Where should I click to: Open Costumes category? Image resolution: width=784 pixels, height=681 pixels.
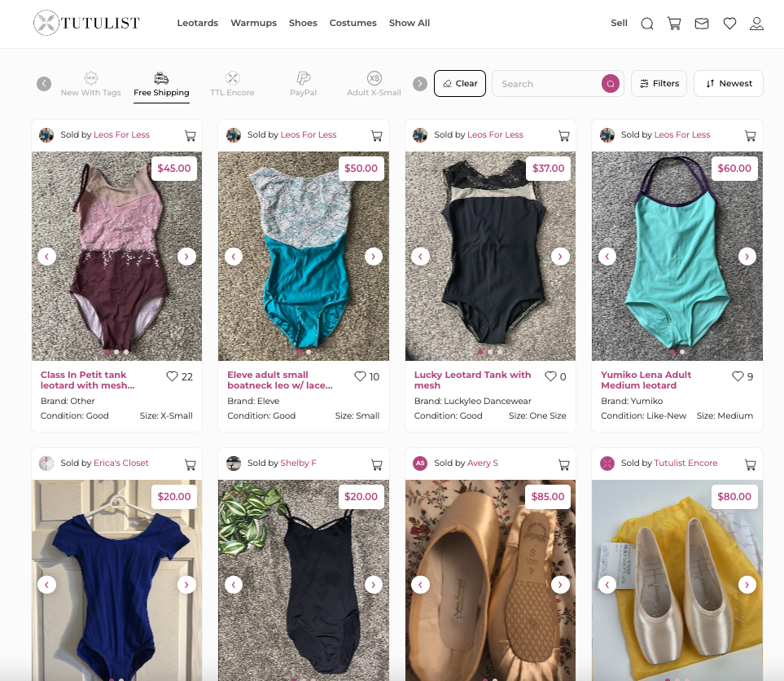[x=353, y=23]
